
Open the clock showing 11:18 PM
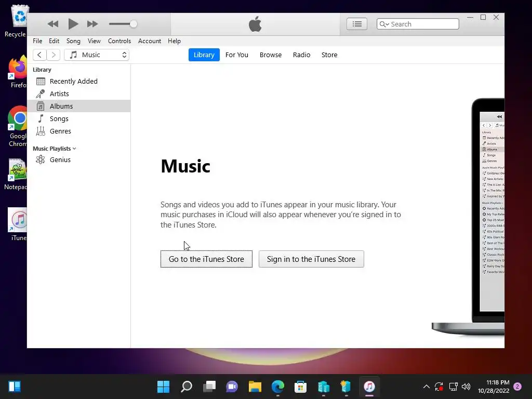494,387
